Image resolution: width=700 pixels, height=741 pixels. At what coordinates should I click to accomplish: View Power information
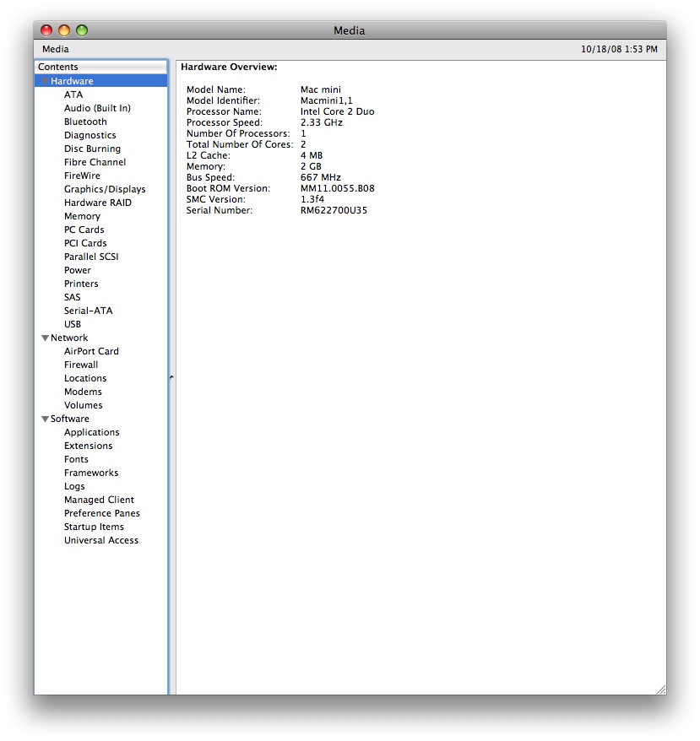77,270
